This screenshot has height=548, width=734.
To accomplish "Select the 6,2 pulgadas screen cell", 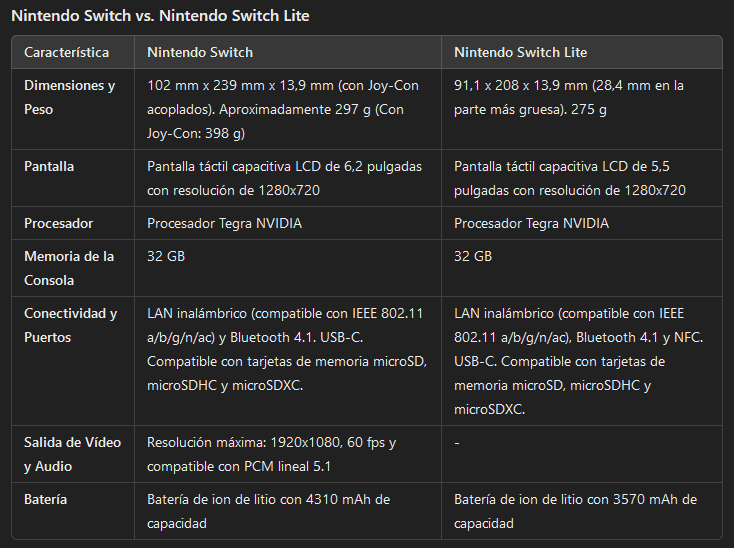I will [x=283, y=178].
